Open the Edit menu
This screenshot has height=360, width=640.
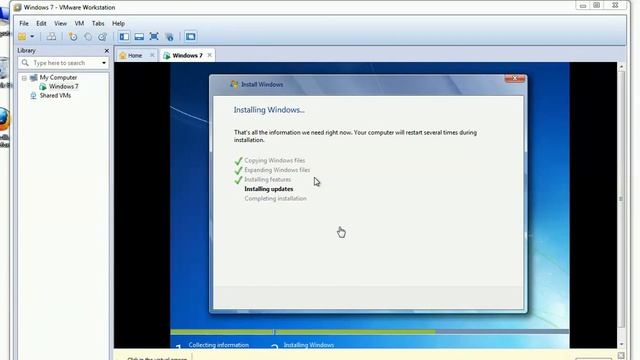41,23
